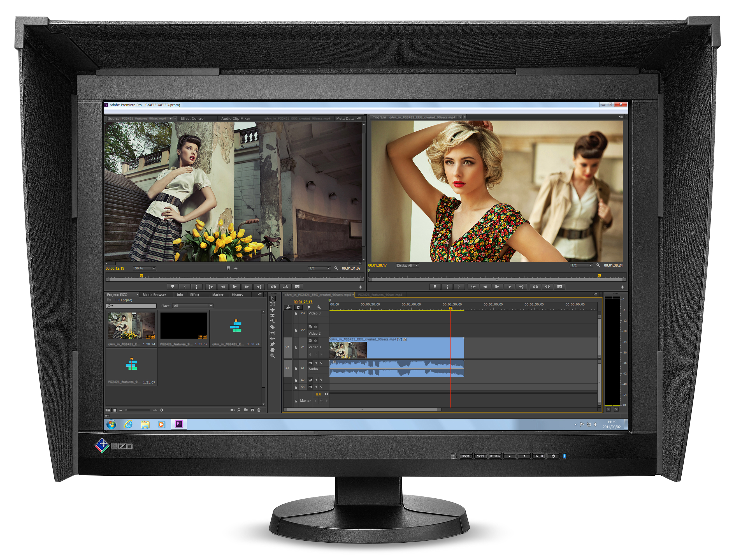
Task: Step back one frame in Source monitor
Action: click(222, 287)
